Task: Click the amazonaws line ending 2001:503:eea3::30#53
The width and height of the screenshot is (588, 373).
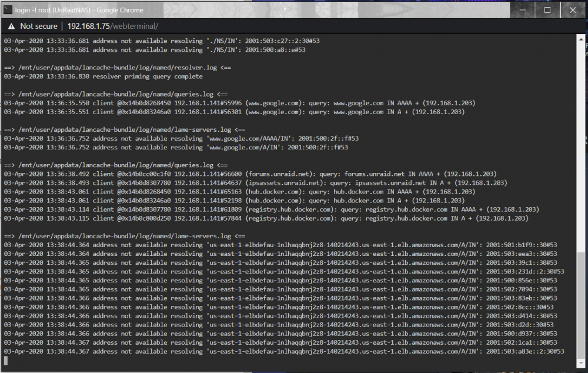Action: click(x=280, y=254)
